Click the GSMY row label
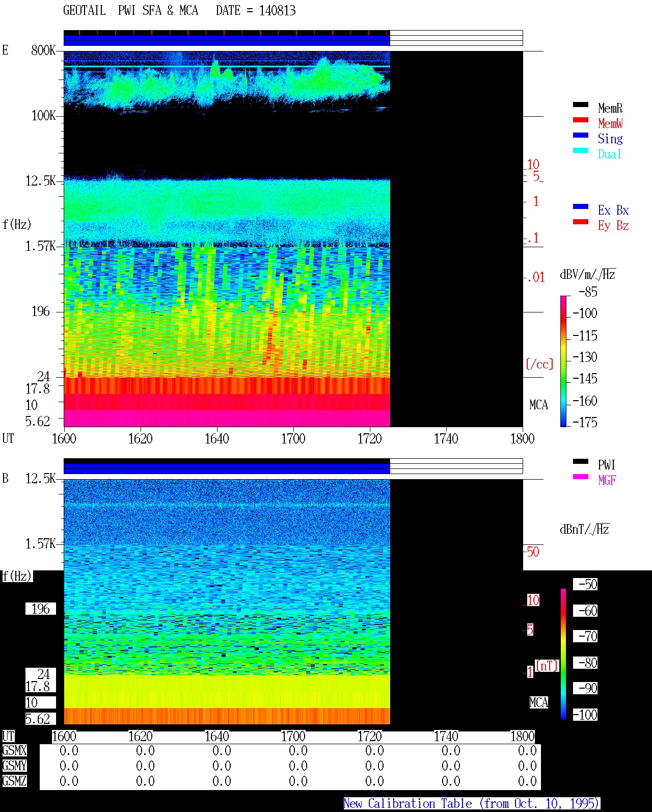Image resolution: width=652 pixels, height=812 pixels. [x=14, y=766]
